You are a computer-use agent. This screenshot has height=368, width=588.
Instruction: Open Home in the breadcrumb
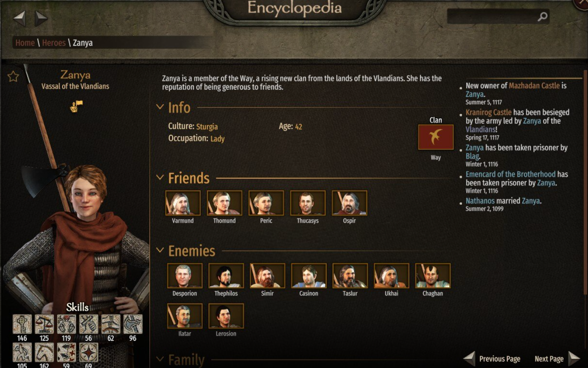[x=25, y=43]
